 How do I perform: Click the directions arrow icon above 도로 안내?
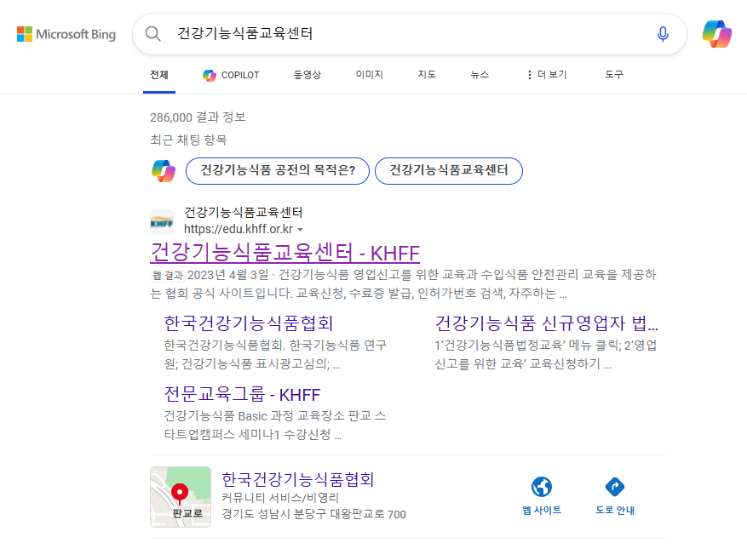click(x=616, y=488)
